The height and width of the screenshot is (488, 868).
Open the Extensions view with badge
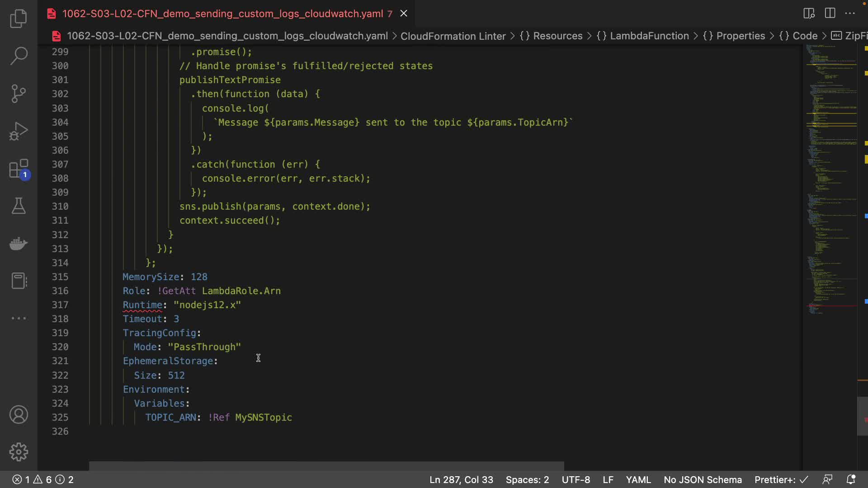pos(19,169)
